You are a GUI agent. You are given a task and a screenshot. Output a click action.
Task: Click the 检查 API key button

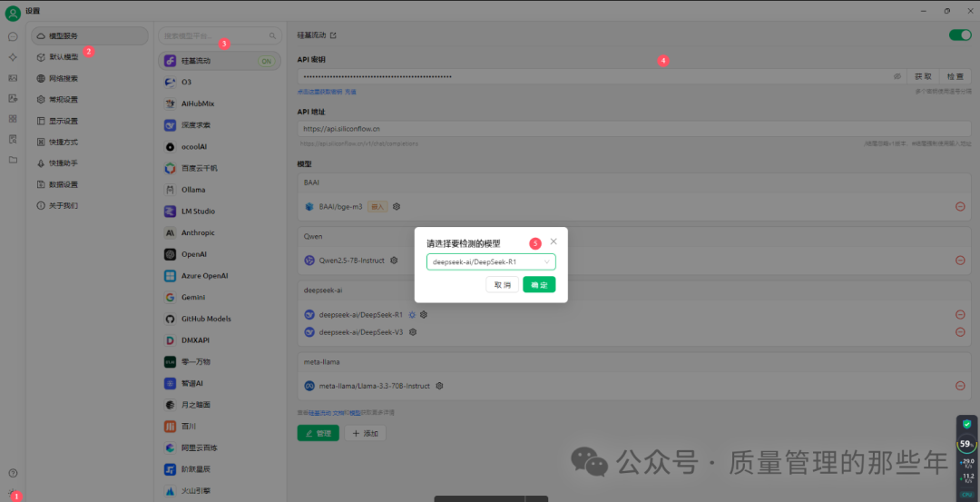tap(955, 76)
